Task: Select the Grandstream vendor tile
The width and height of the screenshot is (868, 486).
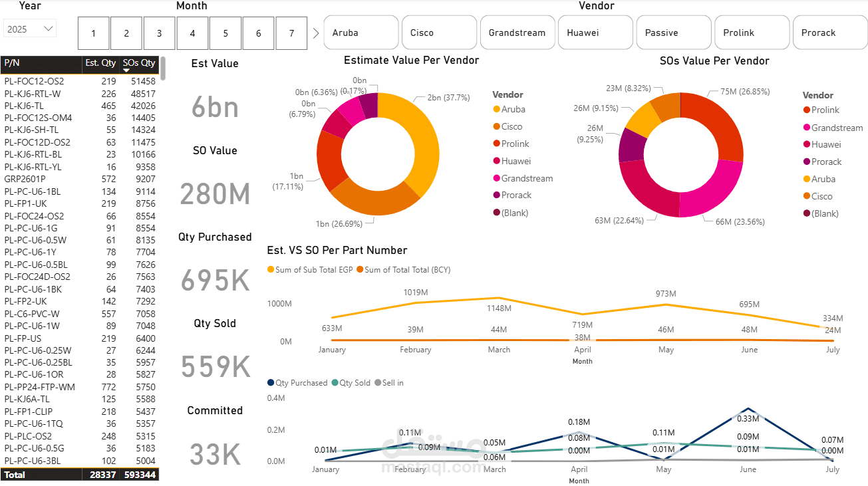Action: click(517, 33)
